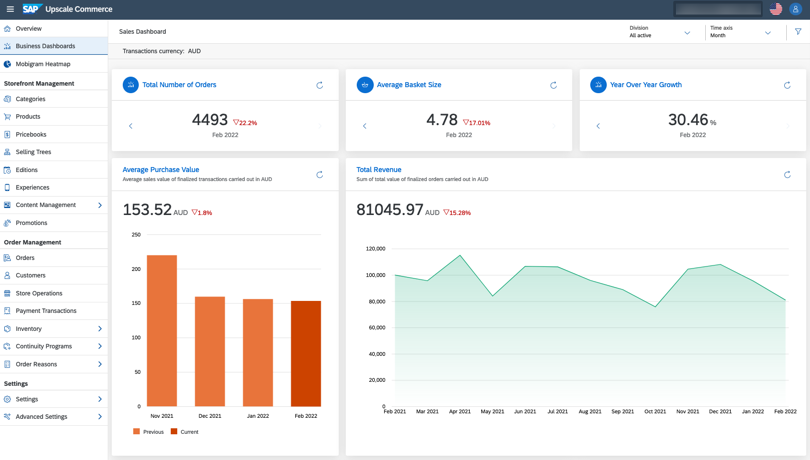Click the Upscale Commerce product title
810x460 pixels.
[x=79, y=9]
